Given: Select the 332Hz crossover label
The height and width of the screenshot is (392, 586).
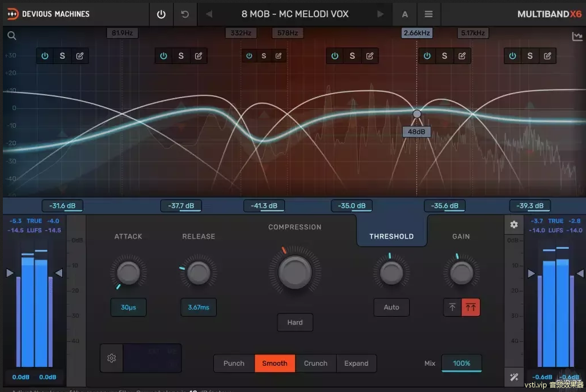Looking at the screenshot, I should [x=241, y=33].
